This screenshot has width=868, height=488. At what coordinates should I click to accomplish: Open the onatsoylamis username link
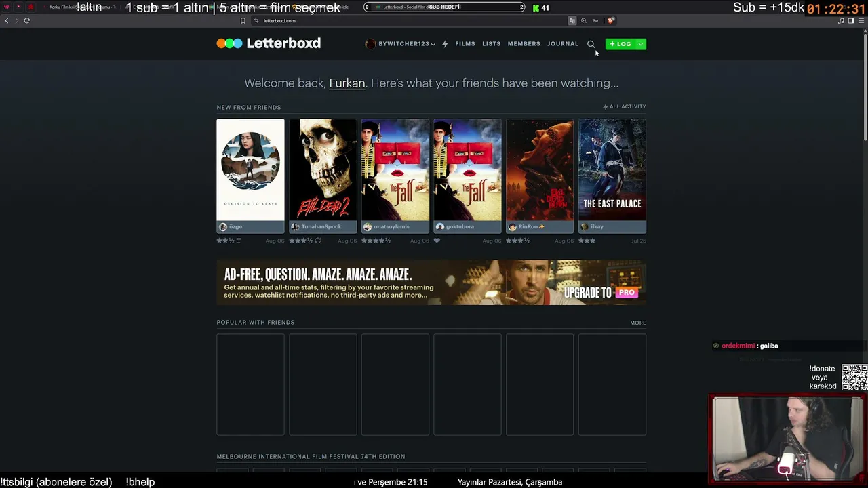pyautogui.click(x=392, y=227)
